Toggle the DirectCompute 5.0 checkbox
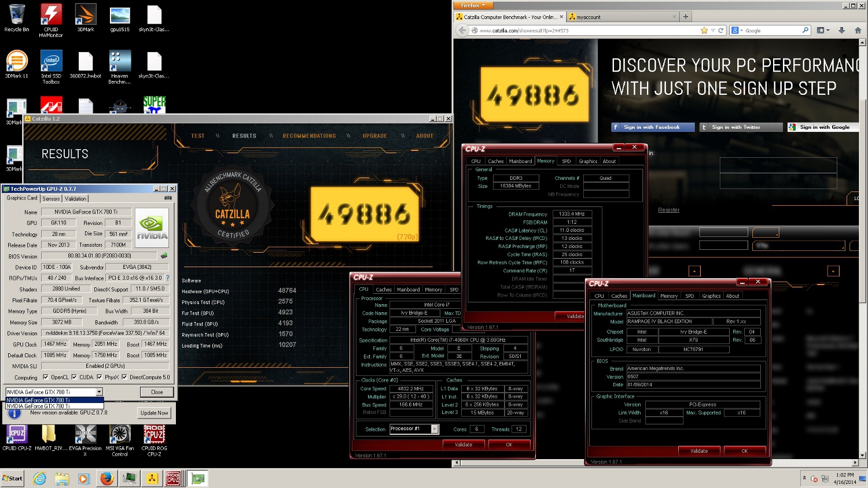The width and height of the screenshot is (868, 488). (x=124, y=378)
